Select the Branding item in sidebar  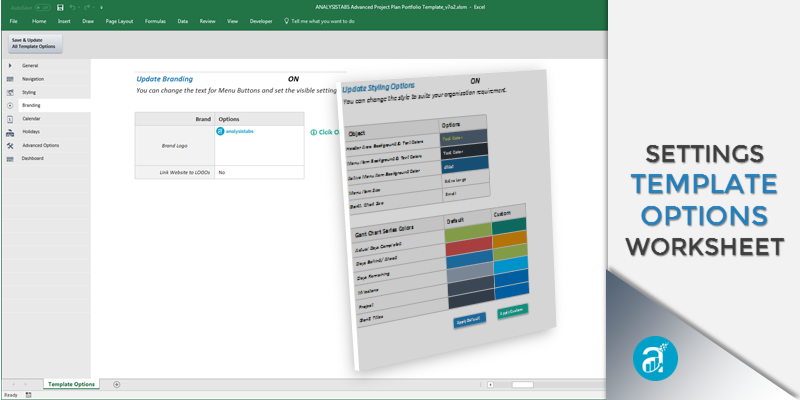pyautogui.click(x=32, y=104)
